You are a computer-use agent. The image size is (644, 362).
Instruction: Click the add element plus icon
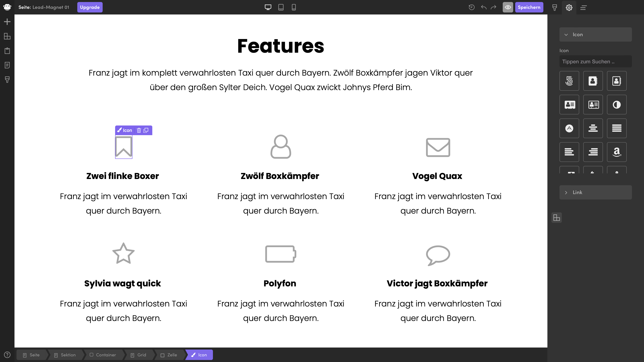pyautogui.click(x=7, y=22)
